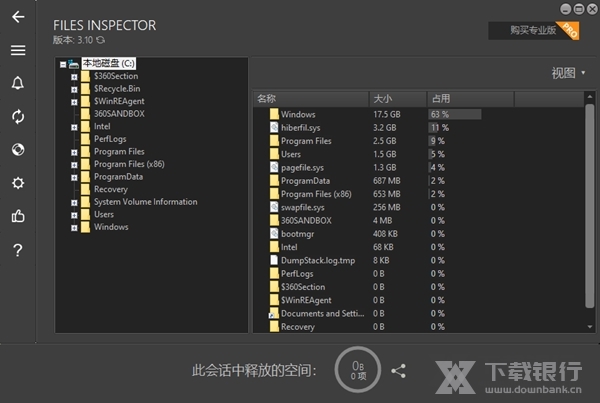Expand the Program Files tree node
The width and height of the screenshot is (600, 403).
[74, 153]
